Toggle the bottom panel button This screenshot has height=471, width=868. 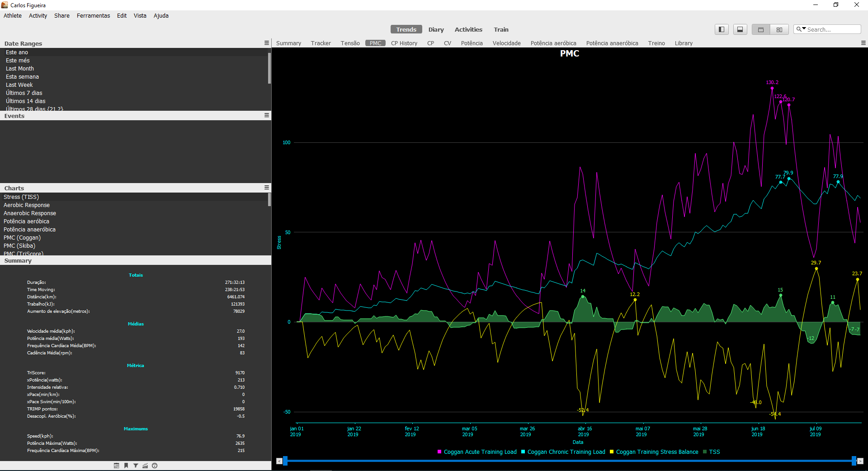[740, 29]
